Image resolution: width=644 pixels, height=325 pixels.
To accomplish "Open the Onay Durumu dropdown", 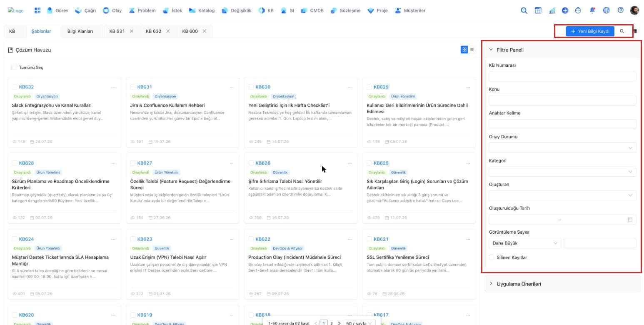I will (562, 148).
